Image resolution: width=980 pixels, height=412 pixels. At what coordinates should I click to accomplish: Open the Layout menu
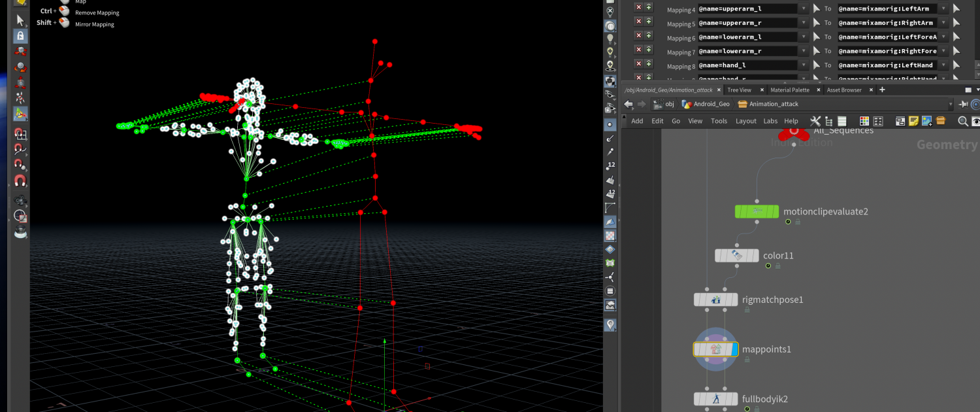pyautogui.click(x=745, y=121)
